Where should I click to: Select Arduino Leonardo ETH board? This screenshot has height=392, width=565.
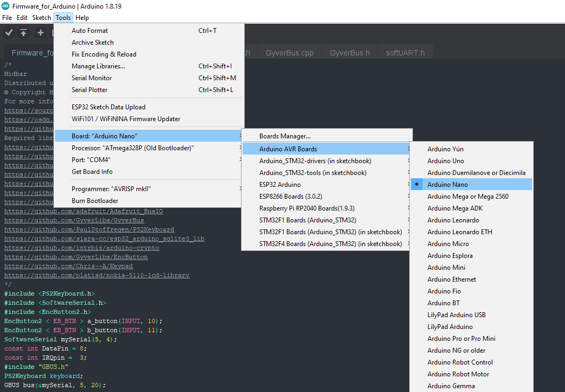[x=471, y=232]
